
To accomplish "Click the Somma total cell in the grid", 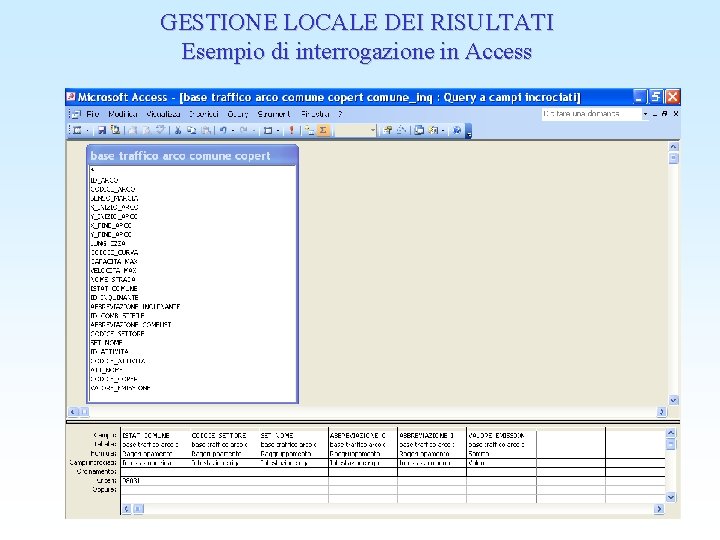I will pyautogui.click(x=501, y=454).
